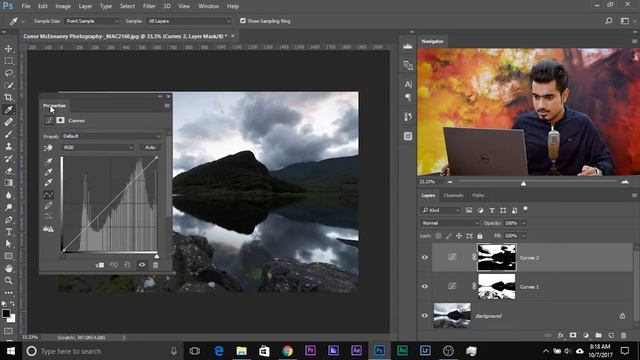This screenshot has width=640, height=360.
Task: Select the Crop tool
Action: pos(9,97)
